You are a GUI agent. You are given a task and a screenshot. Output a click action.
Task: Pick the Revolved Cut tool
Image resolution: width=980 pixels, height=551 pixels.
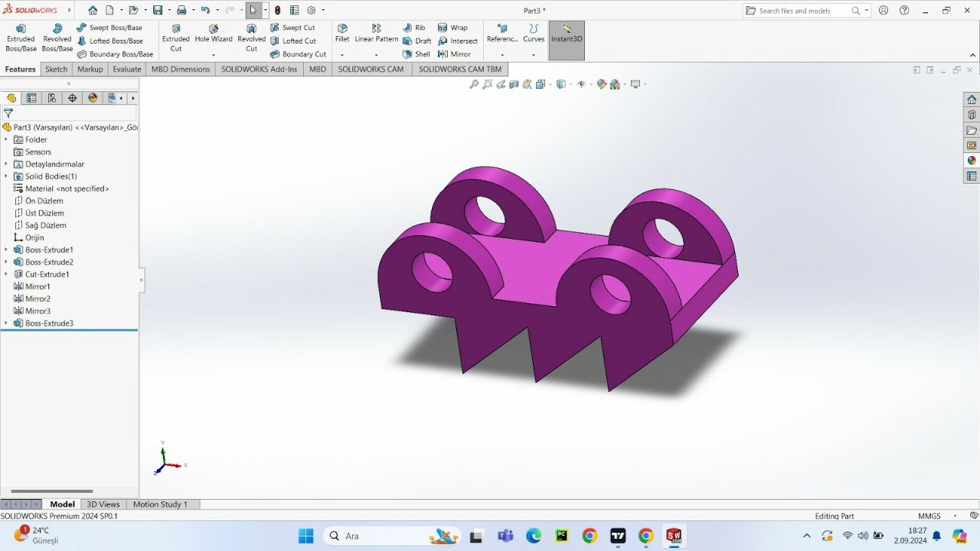[251, 37]
